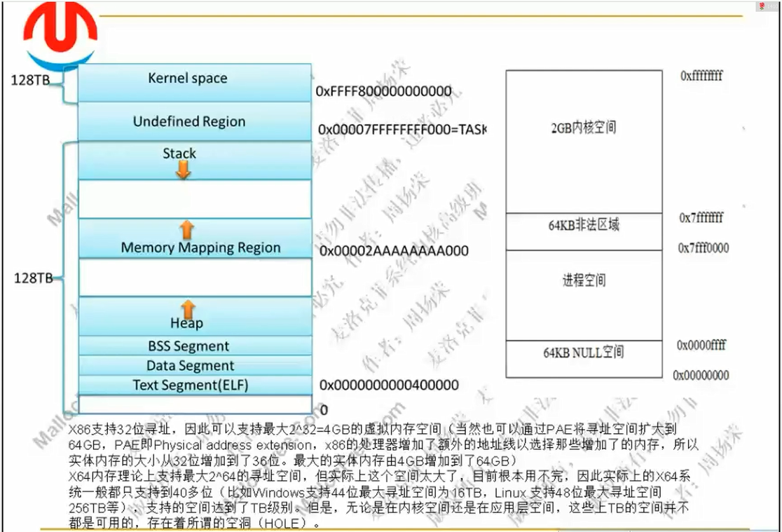Select the Undefined Region block
This screenshot has height=532, width=782.
coord(195,122)
